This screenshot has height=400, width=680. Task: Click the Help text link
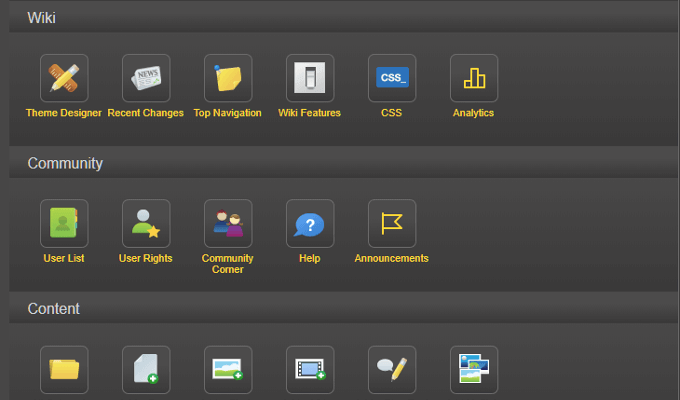pos(310,258)
